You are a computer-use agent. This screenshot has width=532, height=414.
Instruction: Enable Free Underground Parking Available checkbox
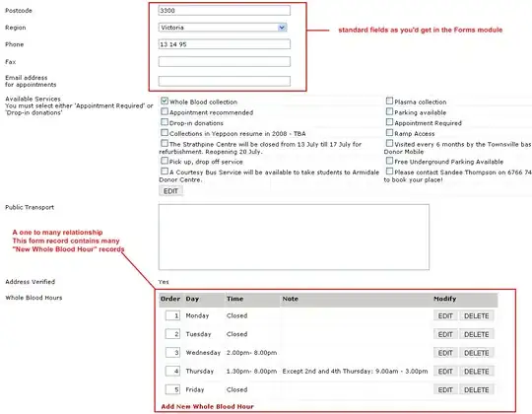click(389, 161)
